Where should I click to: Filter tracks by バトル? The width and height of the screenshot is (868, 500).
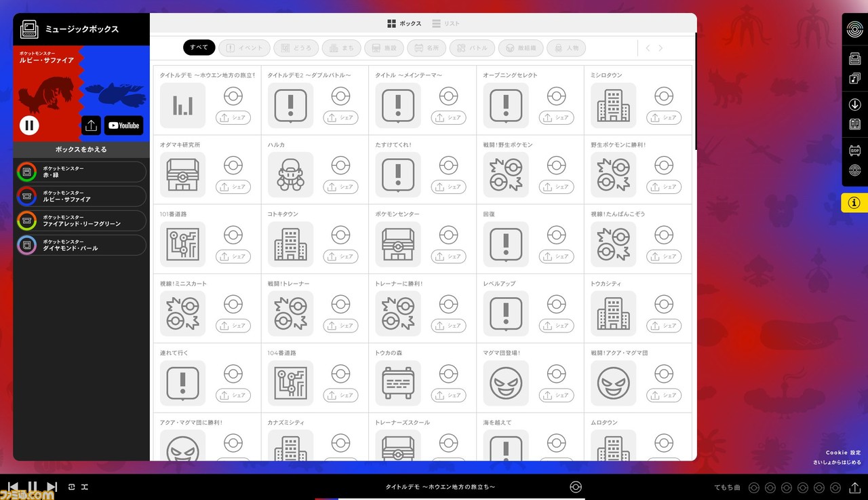click(x=473, y=48)
